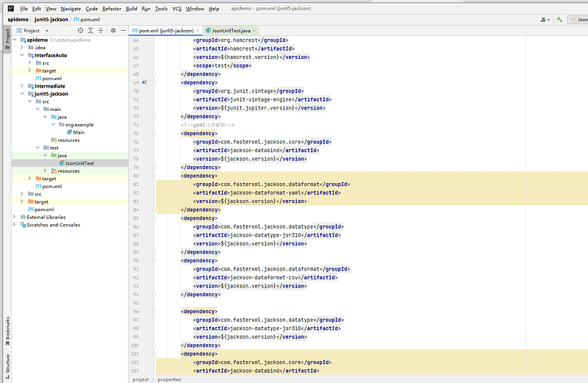Open the Refactor menu

click(112, 9)
